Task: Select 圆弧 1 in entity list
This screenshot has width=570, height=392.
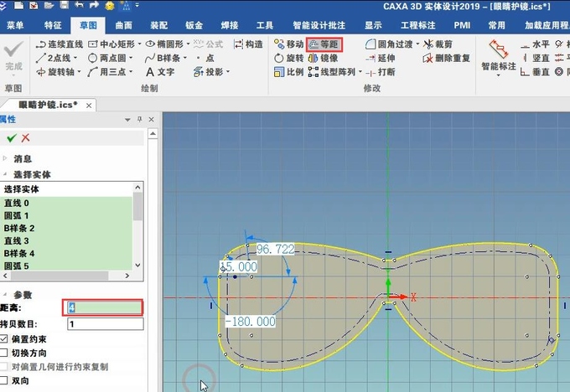Action: click(66, 216)
